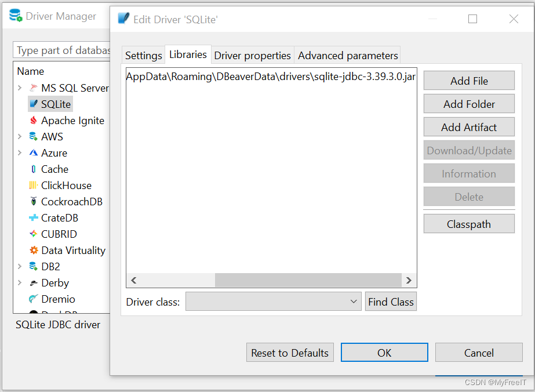Click the Apache Ignite flame icon

(x=34, y=120)
